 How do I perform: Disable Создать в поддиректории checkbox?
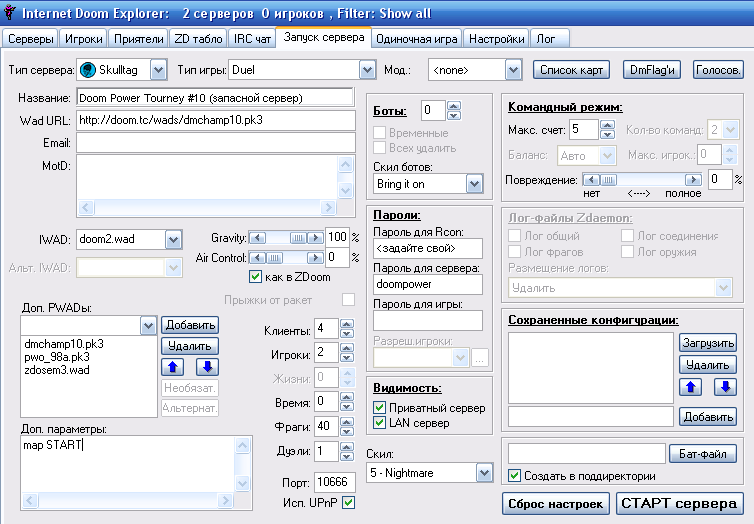pyautogui.click(x=514, y=475)
